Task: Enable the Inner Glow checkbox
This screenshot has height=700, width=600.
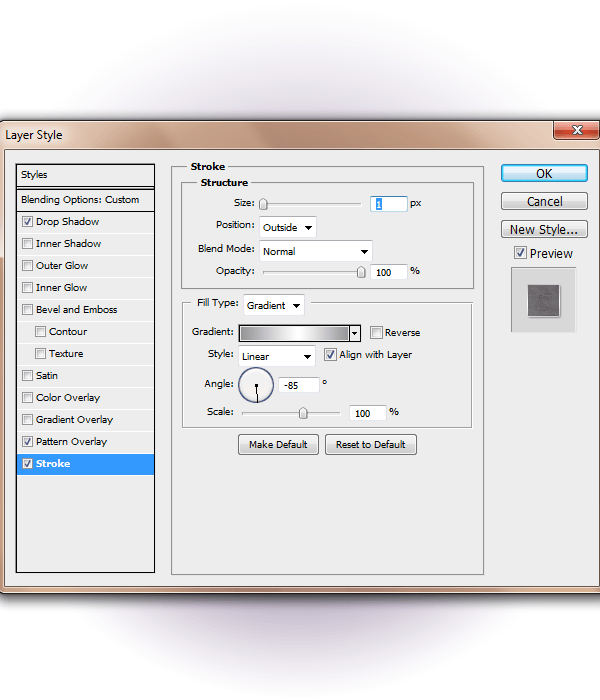Action: tap(28, 288)
